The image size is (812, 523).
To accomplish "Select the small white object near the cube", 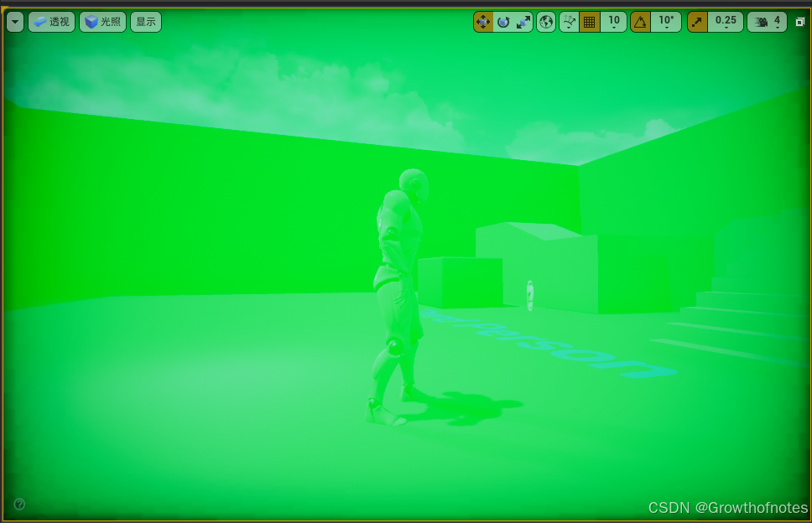I will pos(530,295).
